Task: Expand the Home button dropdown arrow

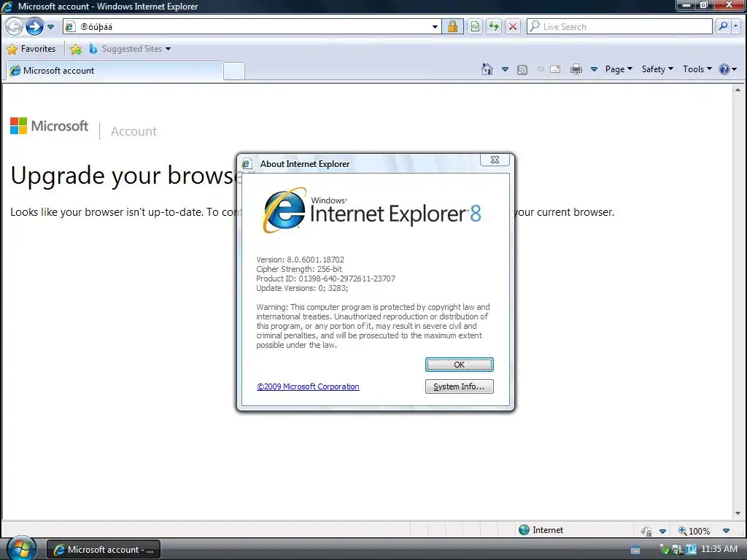Action: 505,69
